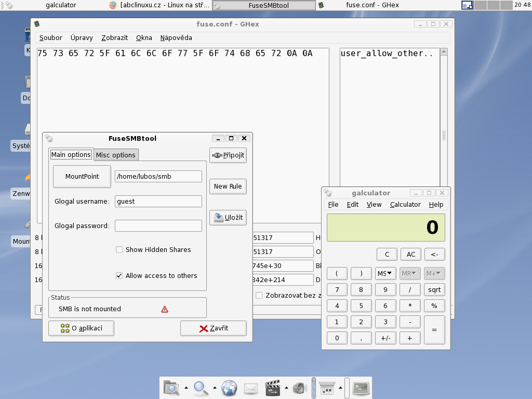The height and width of the screenshot is (399, 532).
Task: Open galculator View menu
Action: [374, 205]
